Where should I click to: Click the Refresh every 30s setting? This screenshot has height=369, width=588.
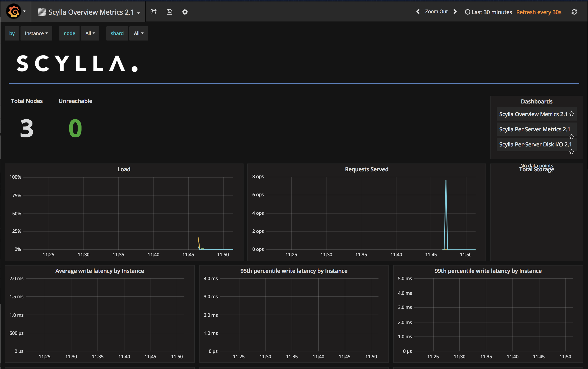click(x=539, y=12)
